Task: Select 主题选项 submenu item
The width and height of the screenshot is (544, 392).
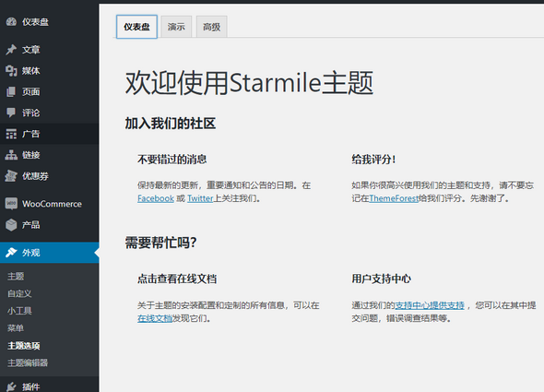Action: (24, 346)
